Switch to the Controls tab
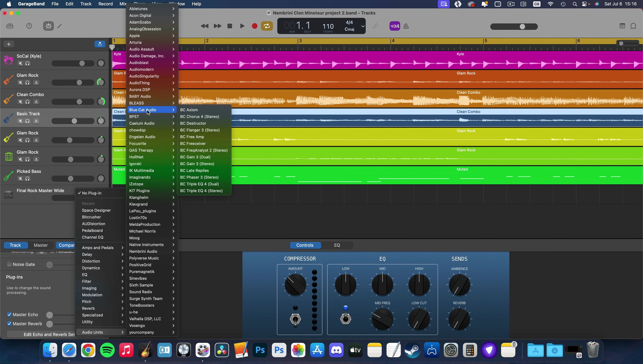Screen dimensions: 643x364 click(x=305, y=245)
